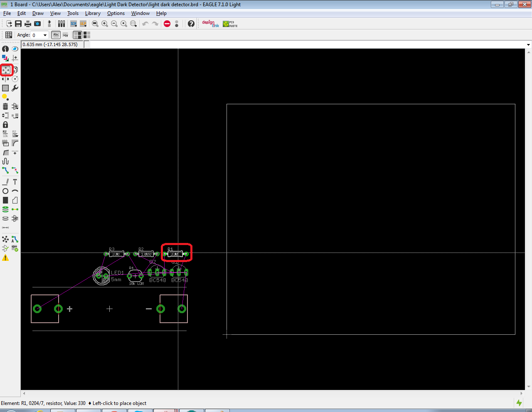
Task: Open the Change tool wrench
Action: point(15,88)
